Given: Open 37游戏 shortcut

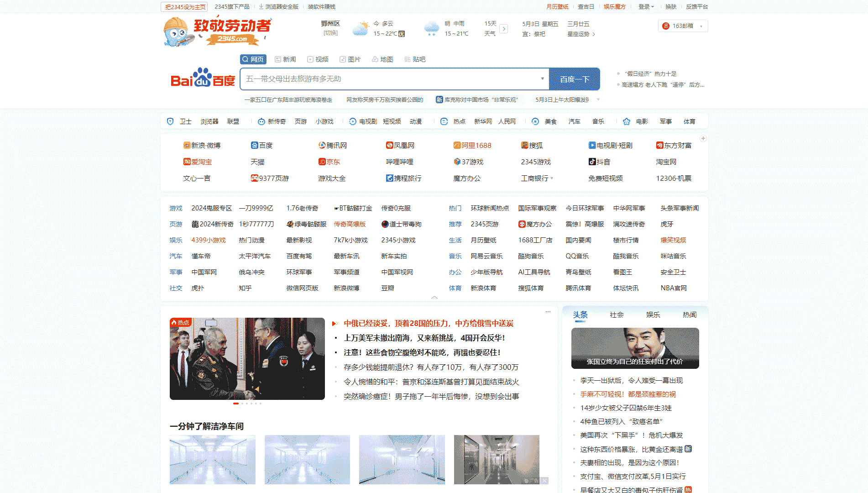Looking at the screenshot, I should [468, 162].
